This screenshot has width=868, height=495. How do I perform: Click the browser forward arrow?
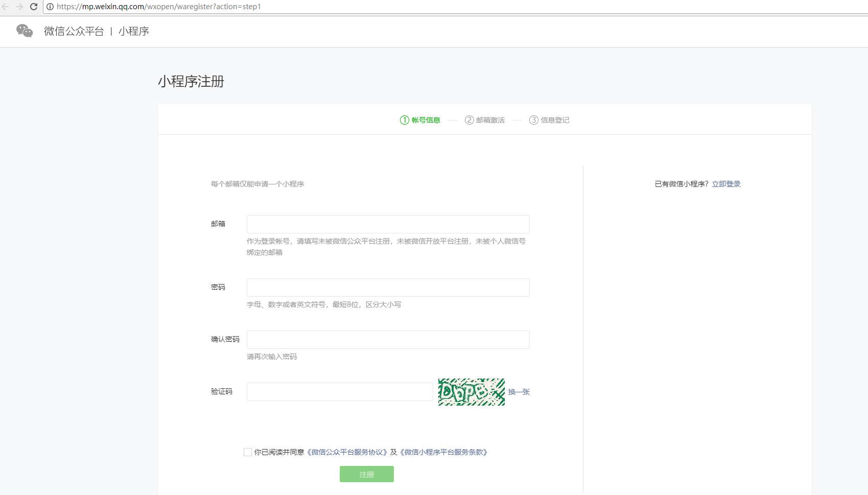19,7
